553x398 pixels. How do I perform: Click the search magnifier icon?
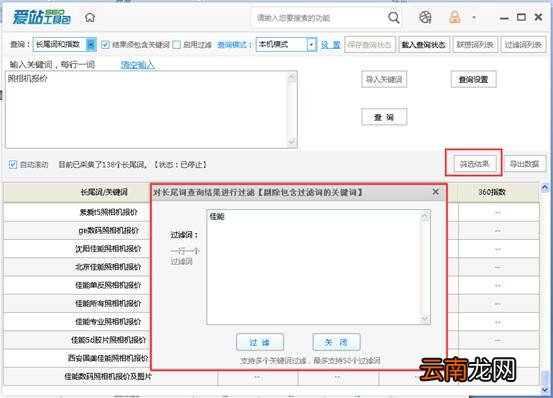click(394, 17)
